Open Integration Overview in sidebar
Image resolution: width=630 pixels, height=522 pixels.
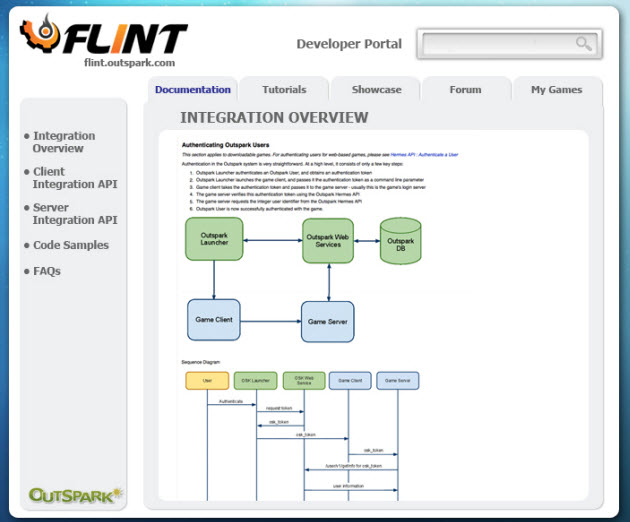[64, 142]
